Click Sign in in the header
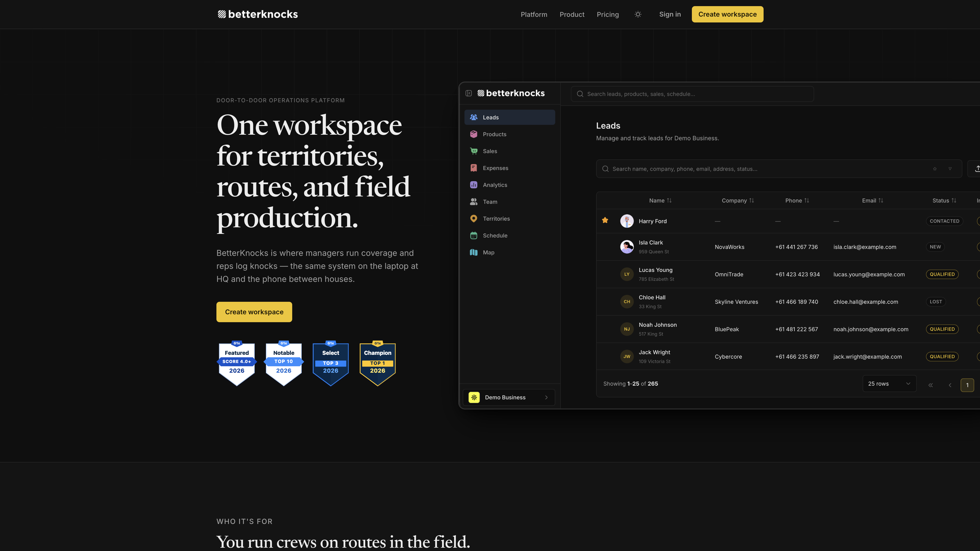980x551 pixels. [x=670, y=14]
